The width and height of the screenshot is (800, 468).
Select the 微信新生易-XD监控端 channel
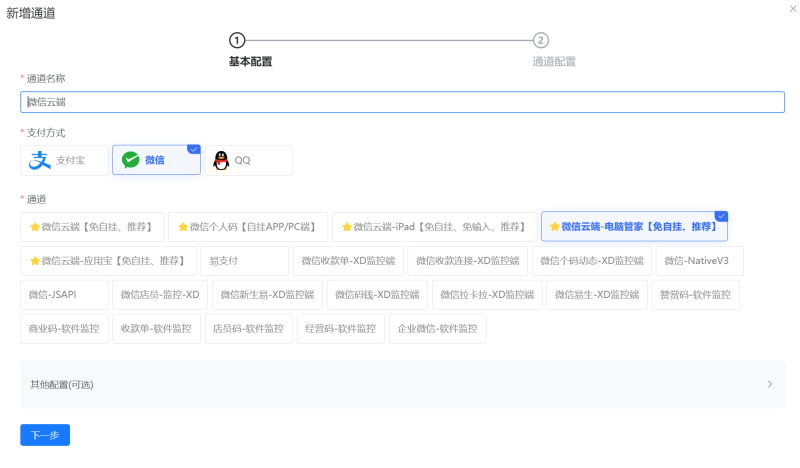[267, 294]
